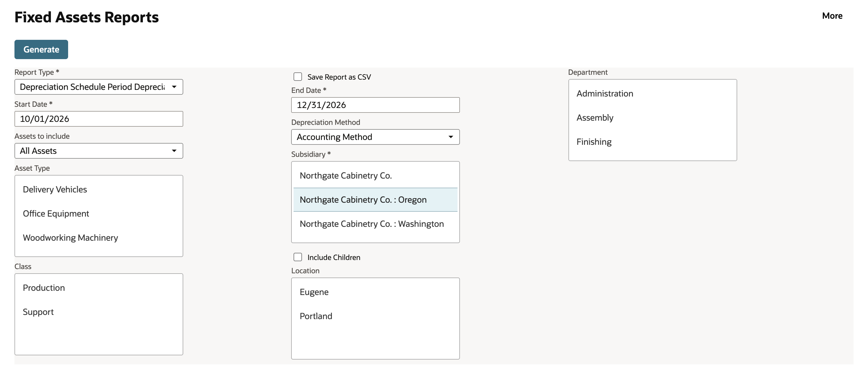
Task: Select Assembly department
Action: coord(652,118)
